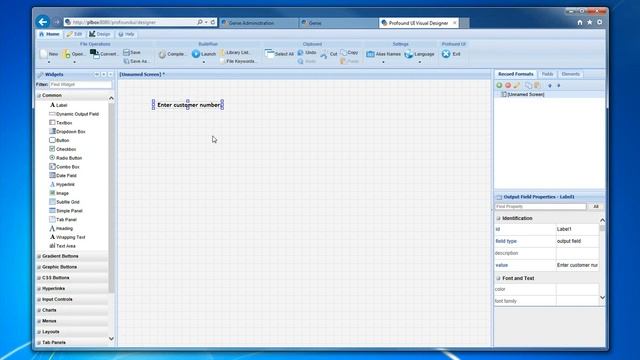Copy the selected widget
This screenshot has width=640, height=360.
coord(349,53)
